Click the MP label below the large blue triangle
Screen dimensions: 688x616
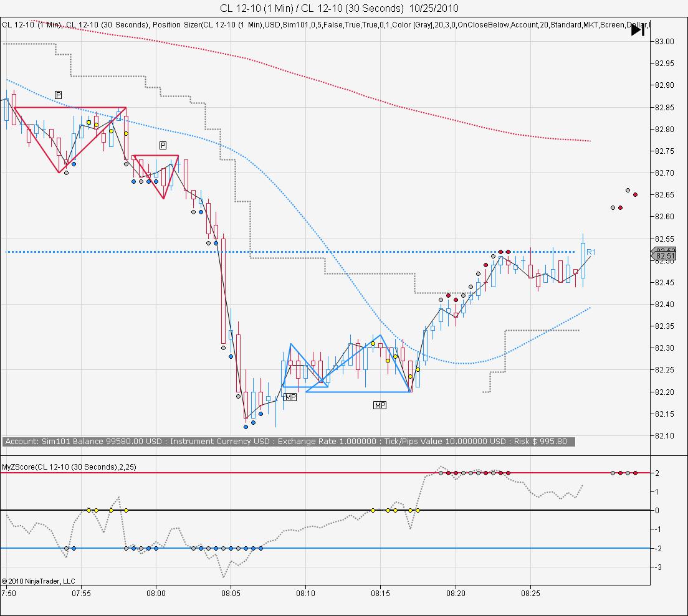pos(380,405)
